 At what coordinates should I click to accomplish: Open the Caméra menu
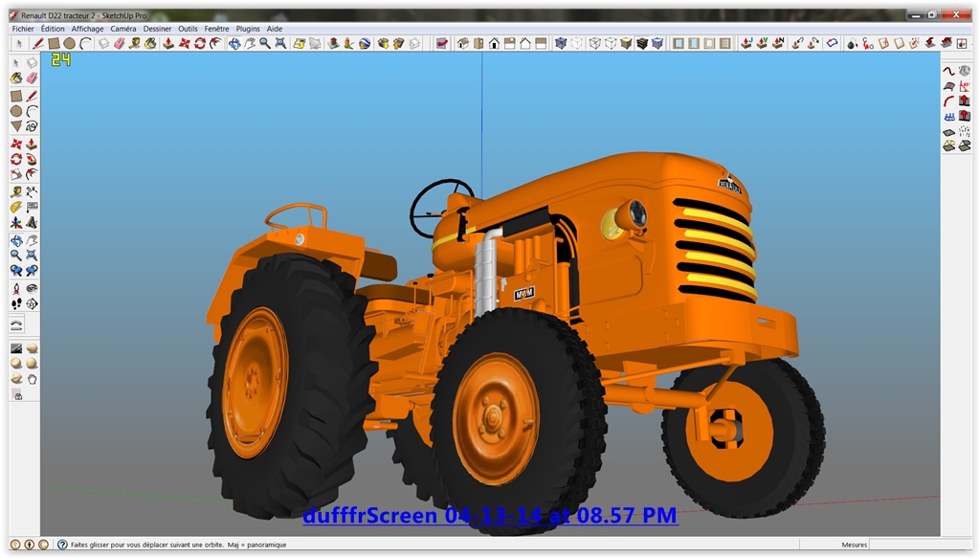pyautogui.click(x=123, y=29)
